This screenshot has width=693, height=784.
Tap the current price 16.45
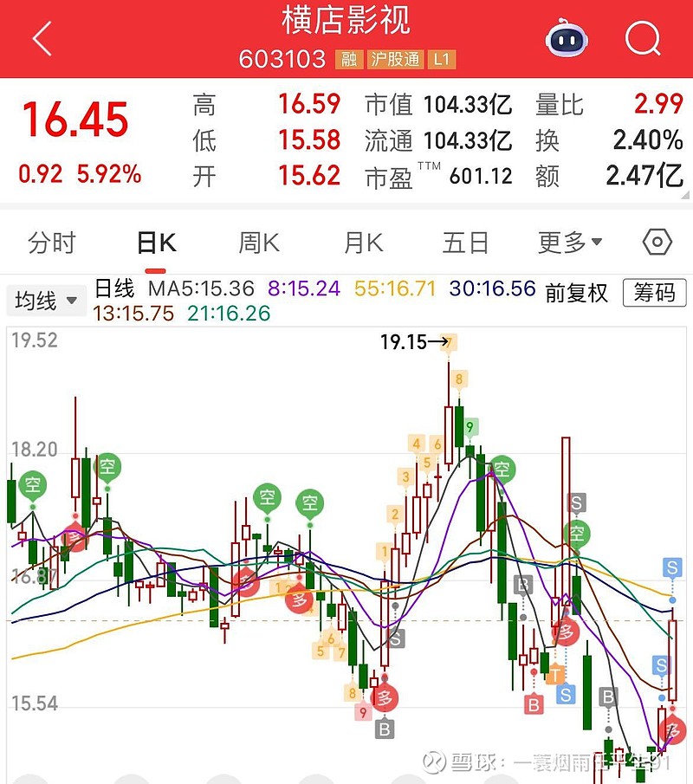coord(75,120)
